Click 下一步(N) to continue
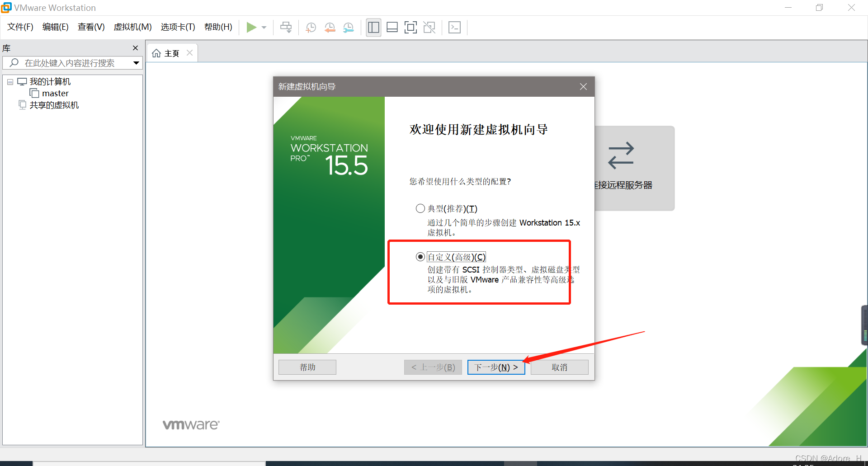This screenshot has height=466, width=868. (x=496, y=367)
